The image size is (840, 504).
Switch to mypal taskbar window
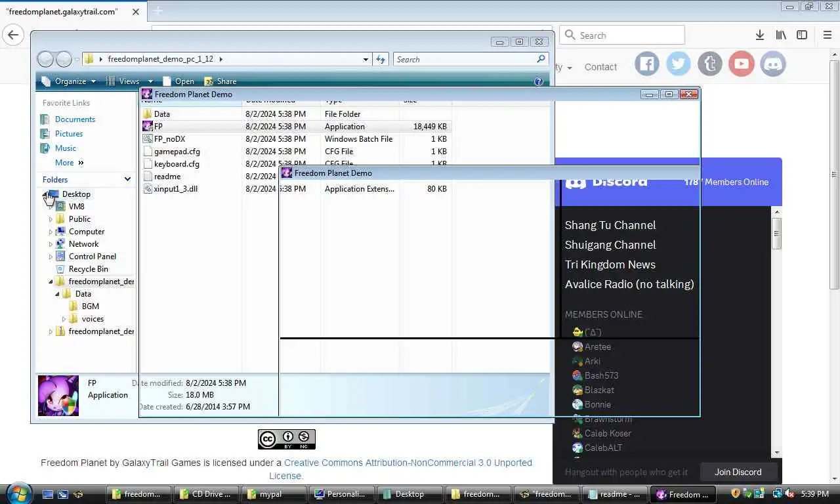click(273, 494)
